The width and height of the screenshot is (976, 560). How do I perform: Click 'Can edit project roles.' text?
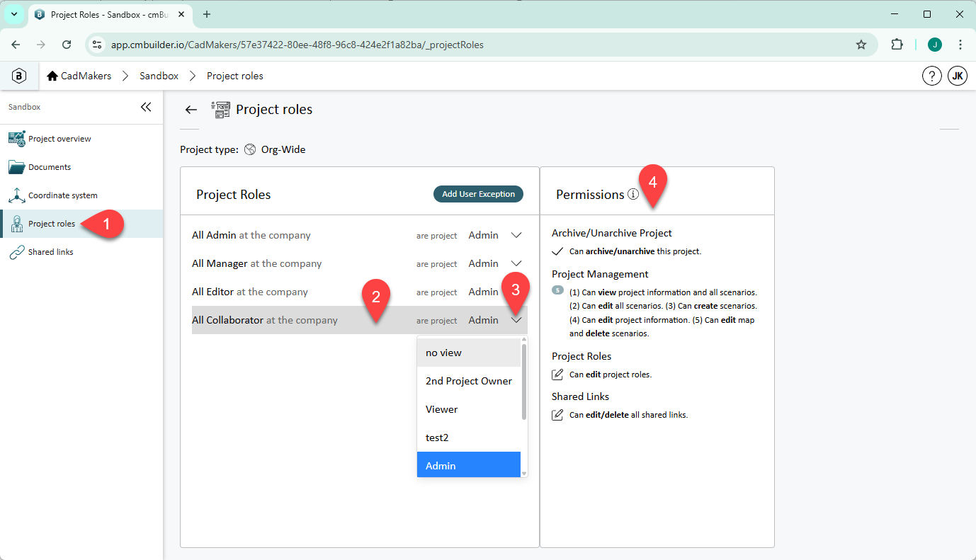[611, 375]
